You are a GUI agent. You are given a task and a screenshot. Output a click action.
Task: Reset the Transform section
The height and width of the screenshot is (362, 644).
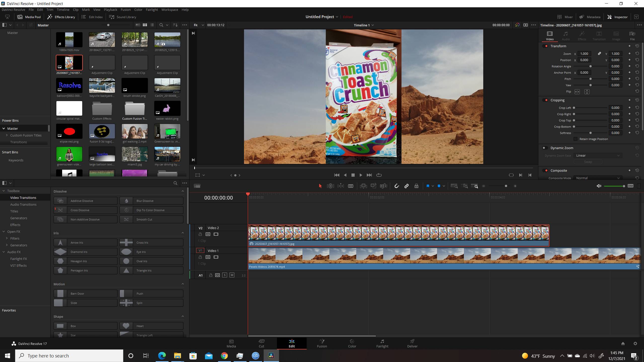637,46
